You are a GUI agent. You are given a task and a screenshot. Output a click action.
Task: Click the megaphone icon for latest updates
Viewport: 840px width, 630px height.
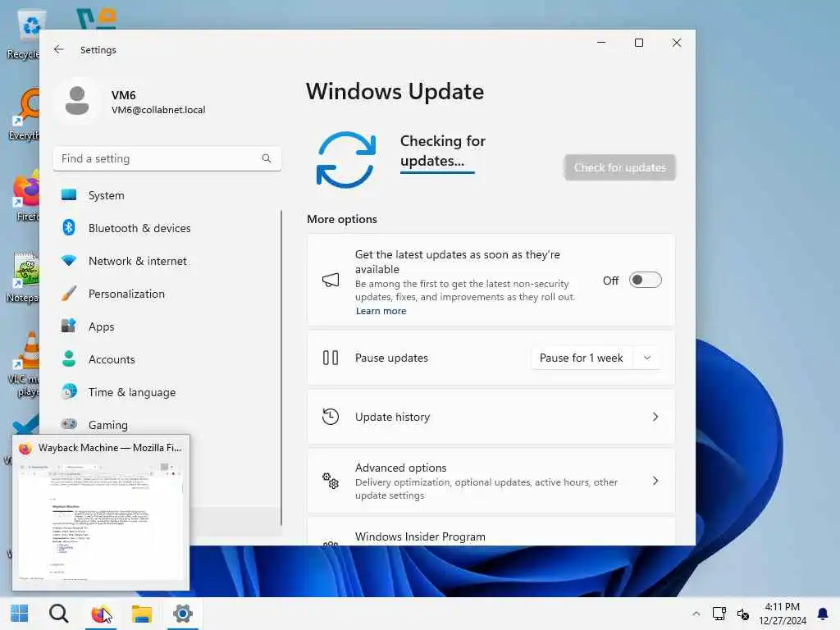coord(331,280)
